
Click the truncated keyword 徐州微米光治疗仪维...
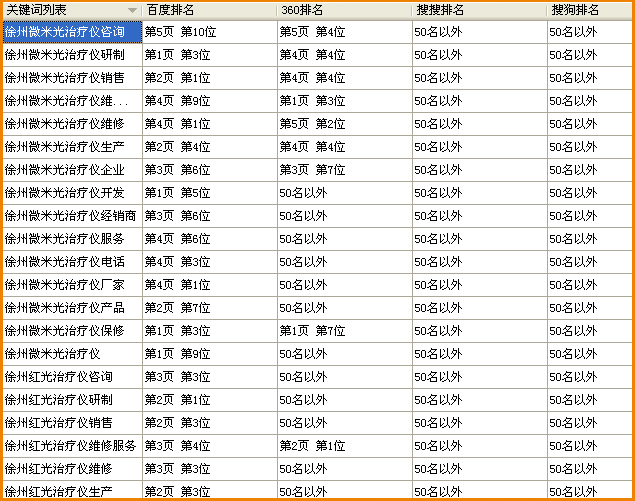(66, 101)
